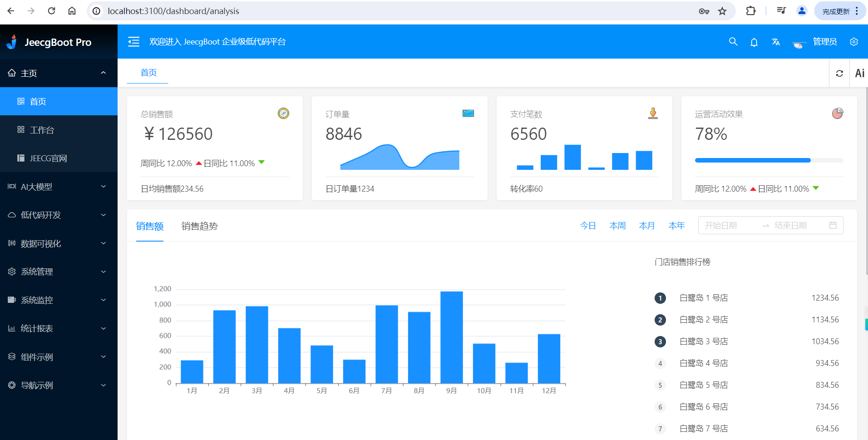The image size is (868, 440).
Task: Click the 运营活动效果 progress bar
Action: pyautogui.click(x=769, y=160)
